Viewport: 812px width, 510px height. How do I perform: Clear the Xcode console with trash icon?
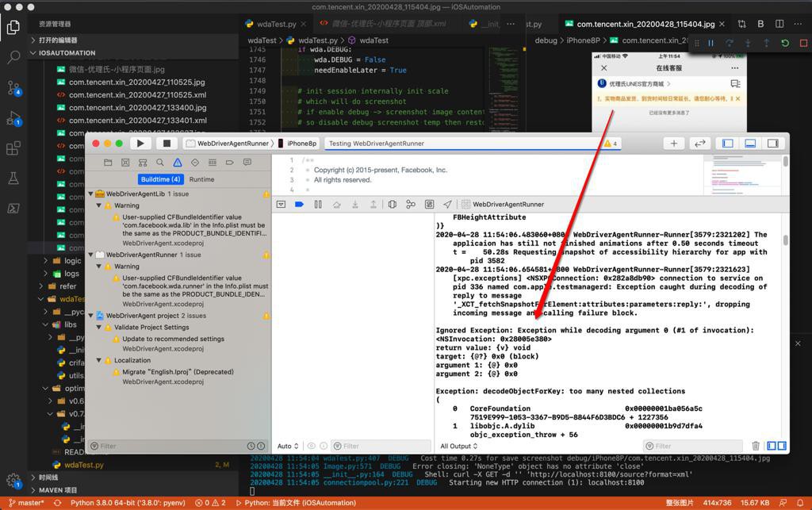756,447
